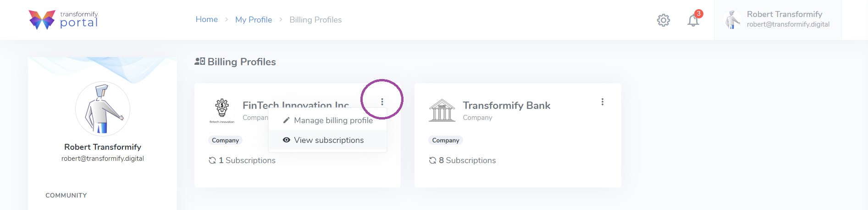
Task: Click the Transformify Bank building icon
Action: coord(442,110)
